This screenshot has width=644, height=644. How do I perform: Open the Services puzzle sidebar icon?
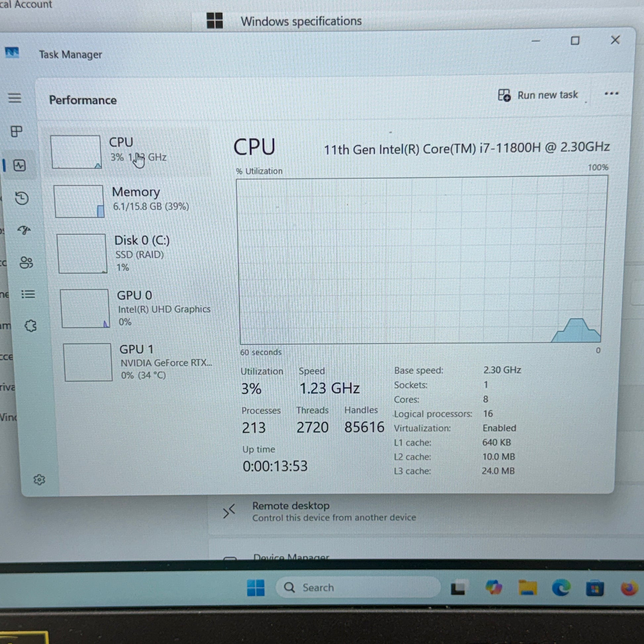[x=31, y=326]
